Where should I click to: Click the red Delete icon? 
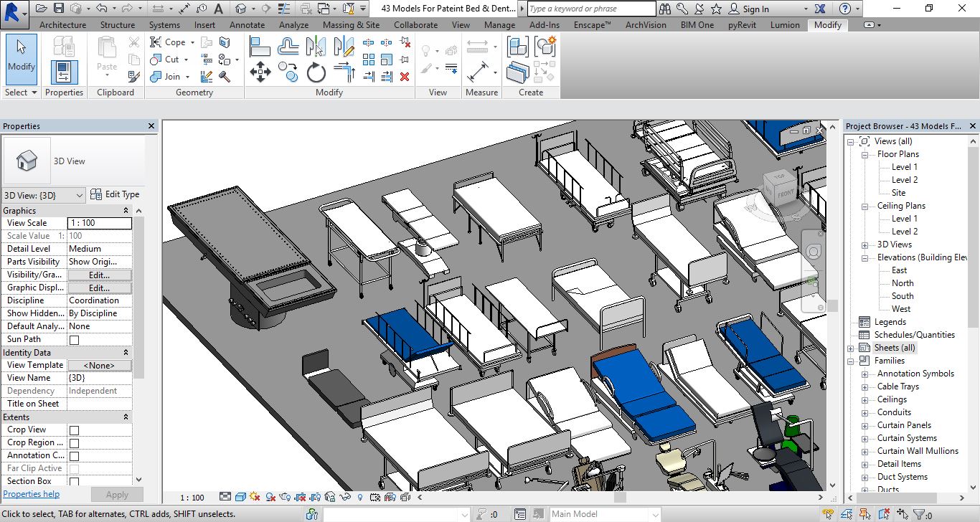[x=405, y=76]
